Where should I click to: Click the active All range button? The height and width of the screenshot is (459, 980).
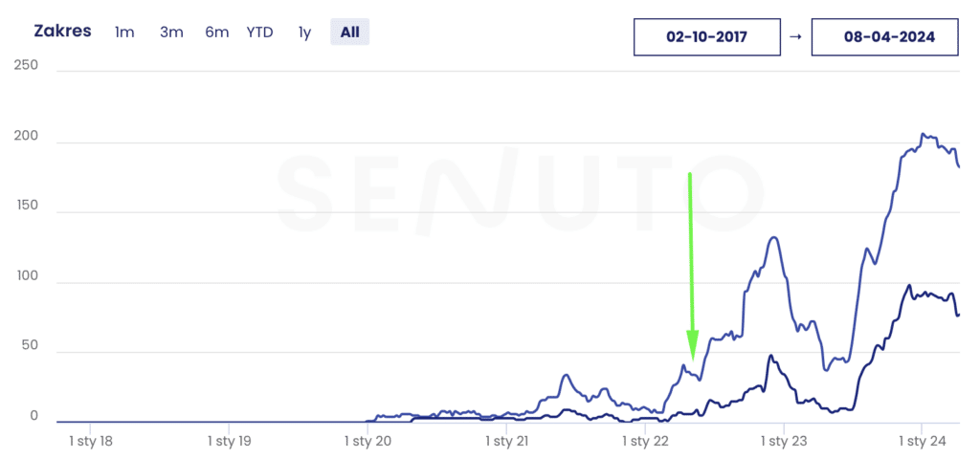pyautogui.click(x=349, y=33)
